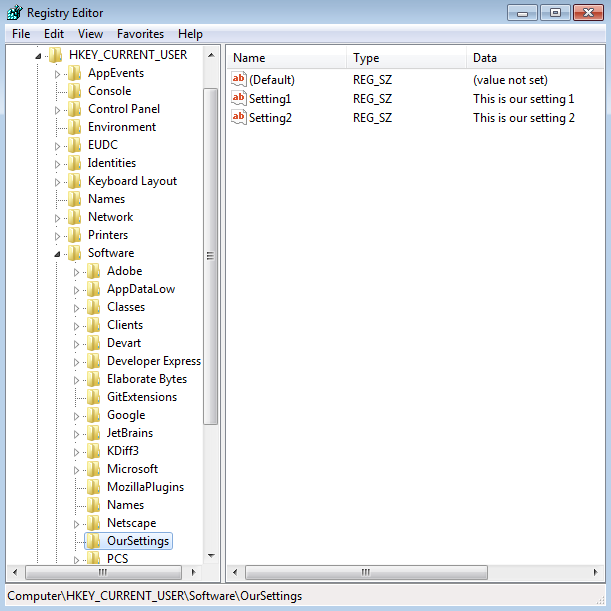
Task: Click values pane horizontal scroll left arrow
Action: coord(235,572)
